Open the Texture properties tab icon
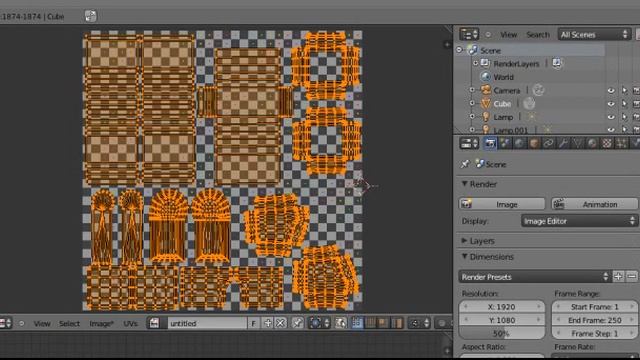The width and height of the screenshot is (640, 360). point(607,143)
